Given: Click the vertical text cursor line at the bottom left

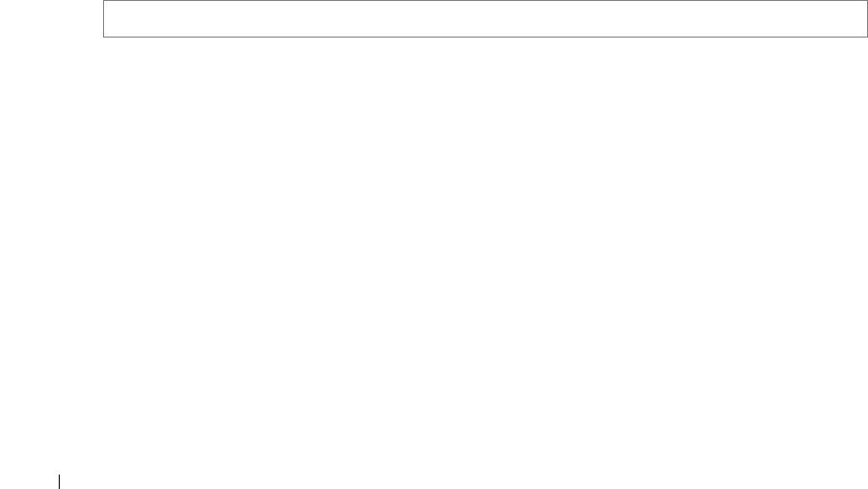Looking at the screenshot, I should tap(59, 481).
